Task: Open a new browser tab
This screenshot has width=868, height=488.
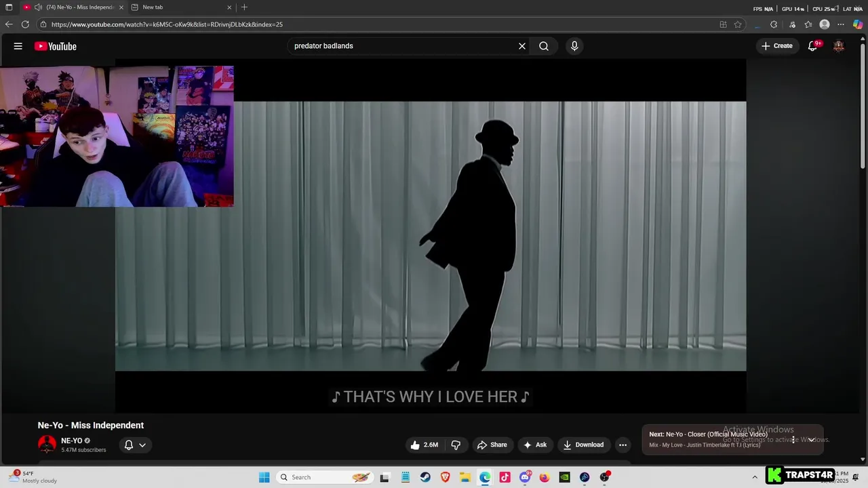Action: (245, 7)
